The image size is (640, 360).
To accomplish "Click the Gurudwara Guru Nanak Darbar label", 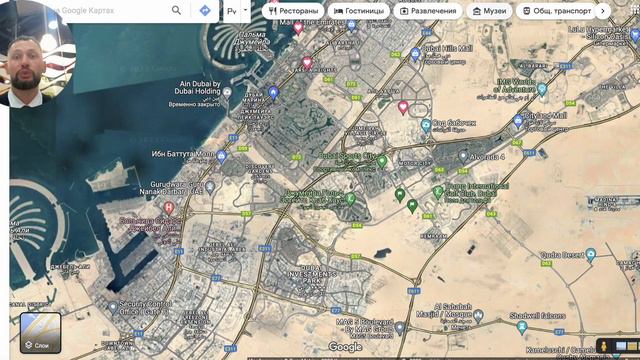I will point(171,188).
